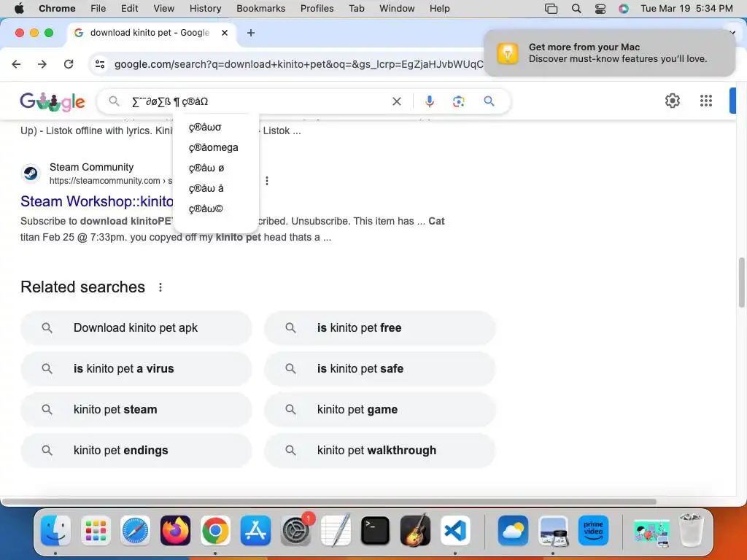The width and height of the screenshot is (747, 560).
Task: Click the Chrome address bar URL
Action: click(x=298, y=64)
